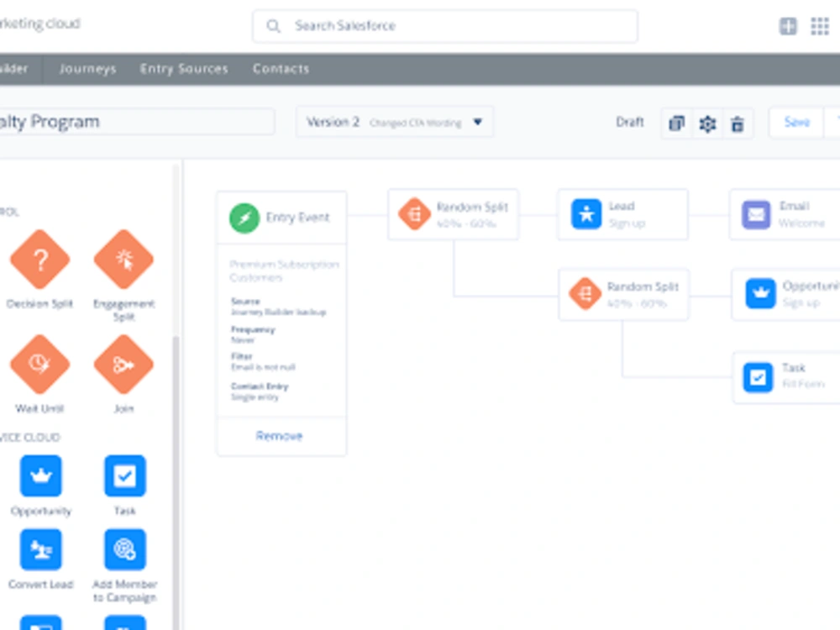Image resolution: width=840 pixels, height=630 pixels.
Task: Click the magnifier search icon
Action: (x=273, y=26)
